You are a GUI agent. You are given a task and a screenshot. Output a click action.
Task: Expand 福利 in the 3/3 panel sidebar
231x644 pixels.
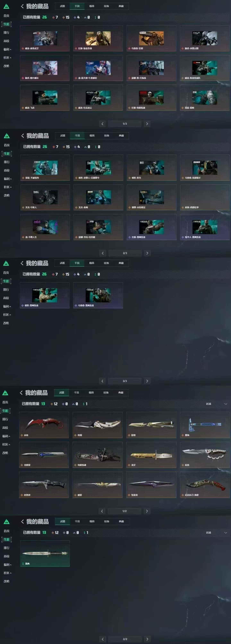[7, 306]
